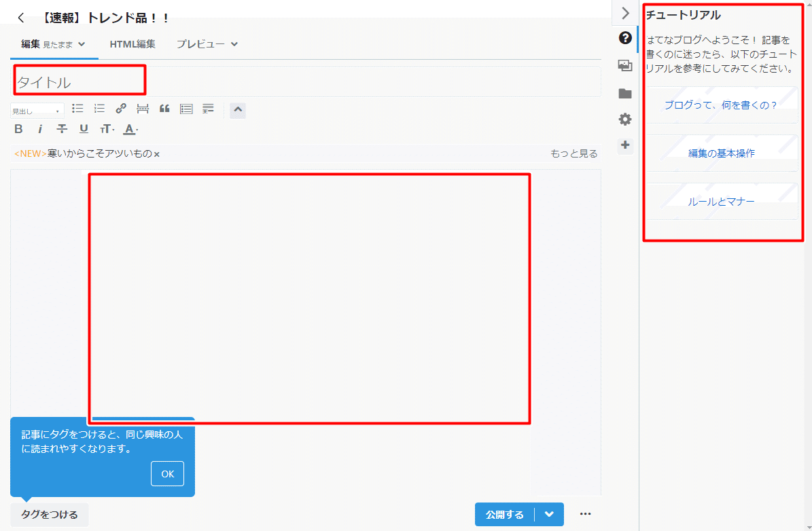Toggle bold formatting
This screenshot has height=531, width=812.
(18, 129)
